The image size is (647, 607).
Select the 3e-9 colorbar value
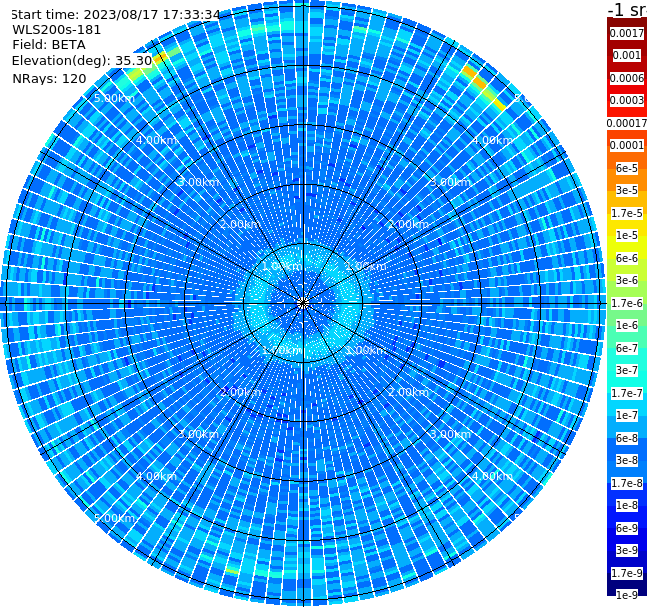click(x=627, y=550)
